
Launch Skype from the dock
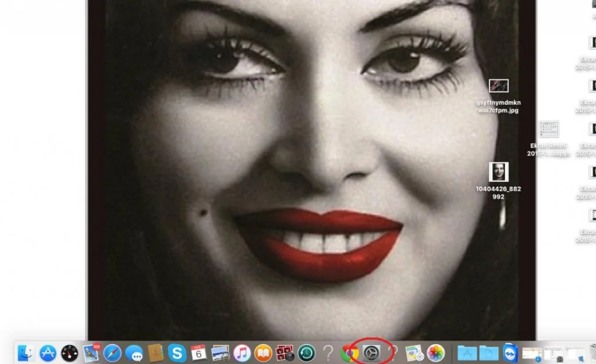(x=177, y=353)
